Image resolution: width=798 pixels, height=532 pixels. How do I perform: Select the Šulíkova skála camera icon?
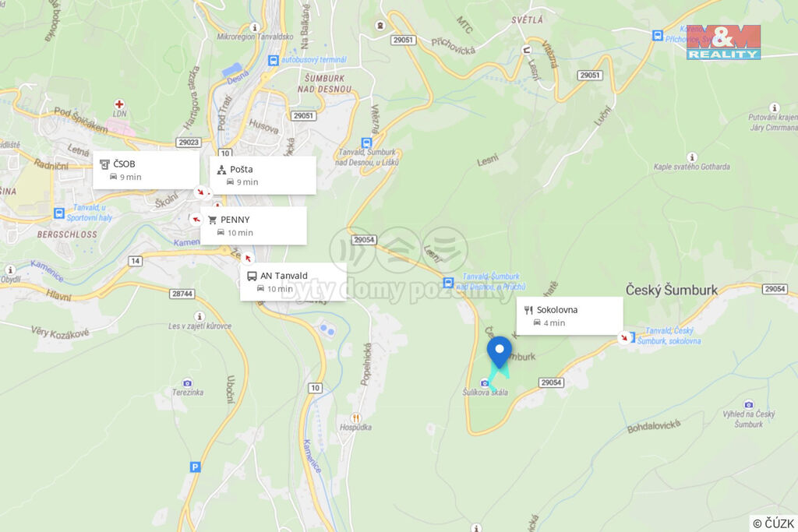485,383
